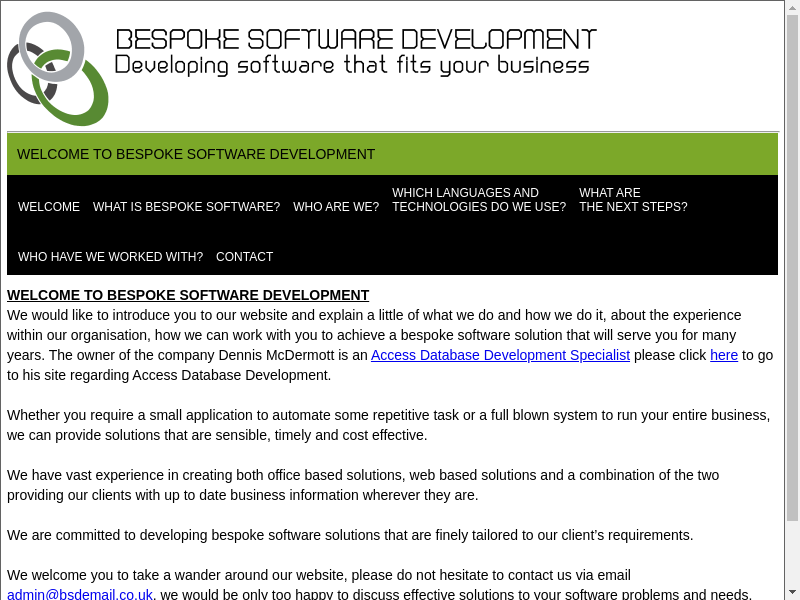This screenshot has width=800, height=600.
Task: Open What Are The Next Steps page
Action: (x=632, y=200)
